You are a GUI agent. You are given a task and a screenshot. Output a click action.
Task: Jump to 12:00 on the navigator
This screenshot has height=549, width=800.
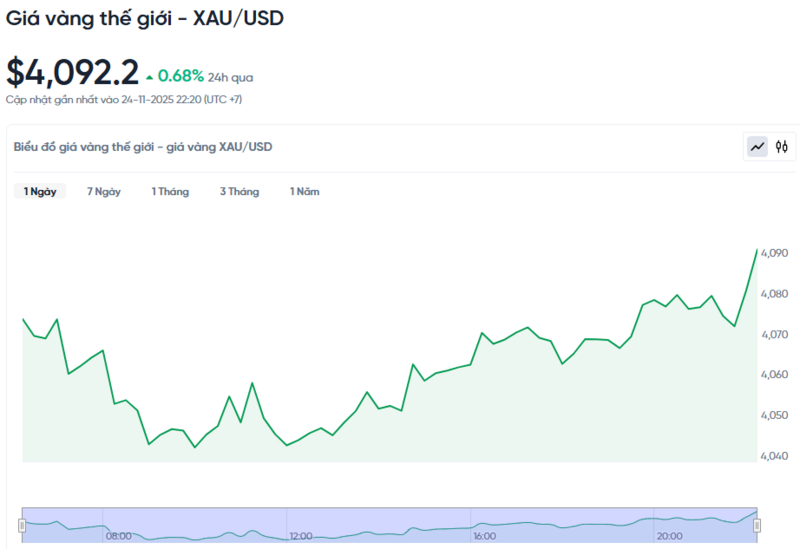(302, 536)
